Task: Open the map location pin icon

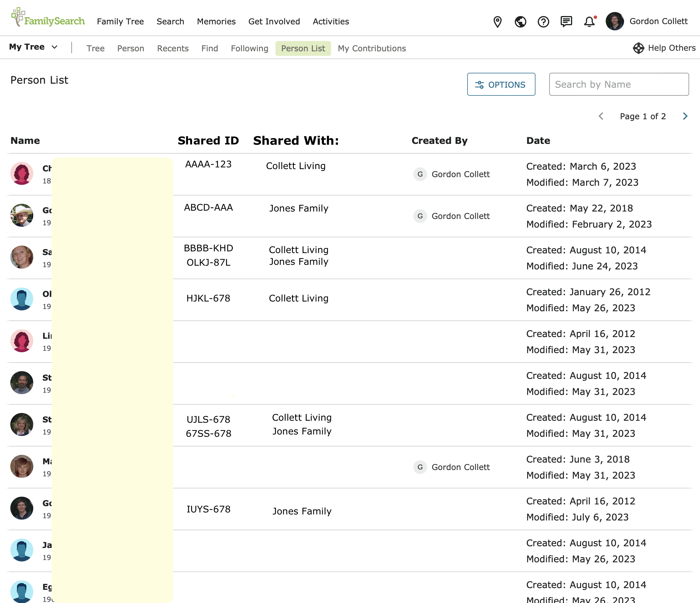Action: [x=497, y=21]
